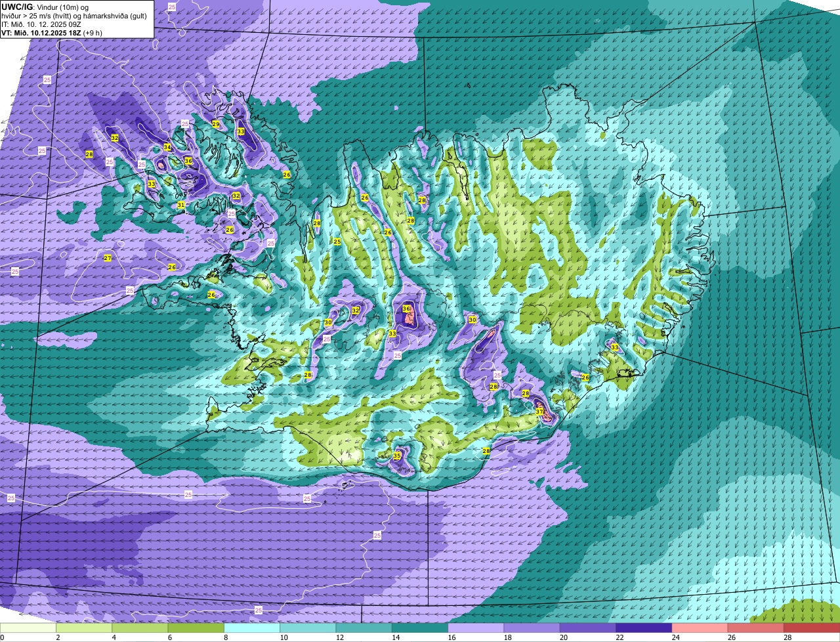Select the 16–18 m/s lavender legend swatch
The height and width of the screenshot is (642, 840).
point(476,628)
